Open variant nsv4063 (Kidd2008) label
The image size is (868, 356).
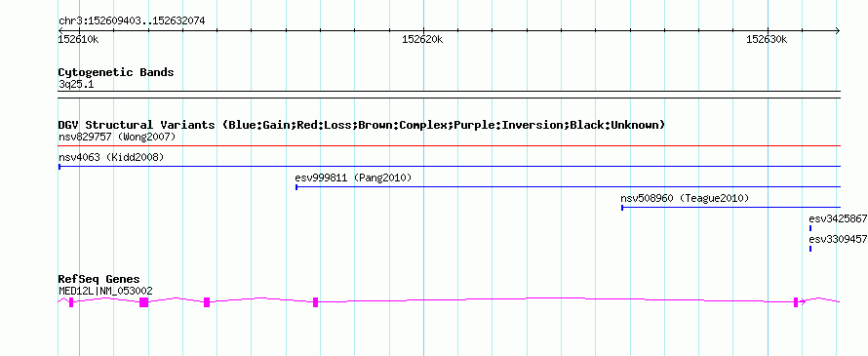pos(111,157)
